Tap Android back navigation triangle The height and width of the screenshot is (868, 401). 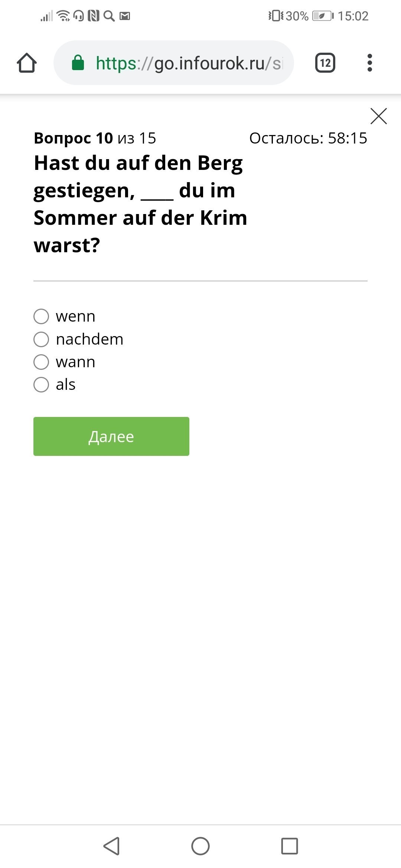111,846
